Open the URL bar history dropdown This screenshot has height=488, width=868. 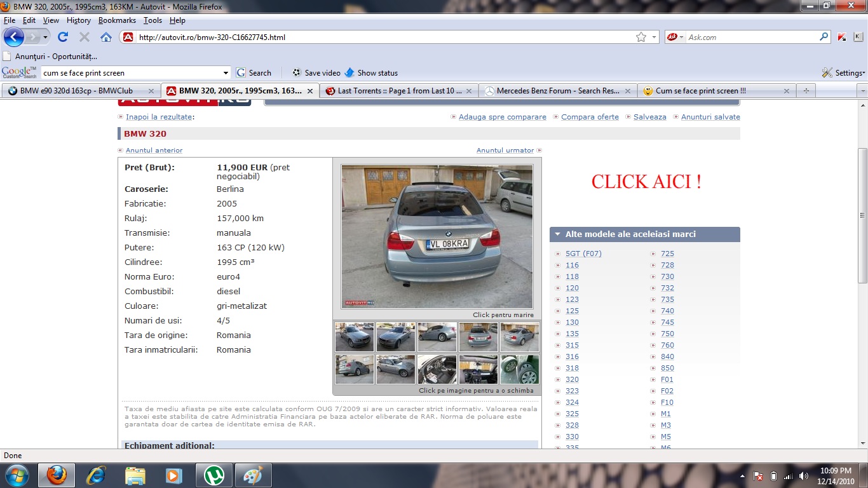(654, 37)
